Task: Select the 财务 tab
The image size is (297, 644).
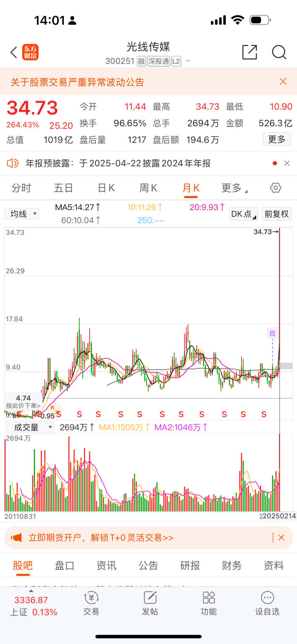Action: [x=232, y=565]
